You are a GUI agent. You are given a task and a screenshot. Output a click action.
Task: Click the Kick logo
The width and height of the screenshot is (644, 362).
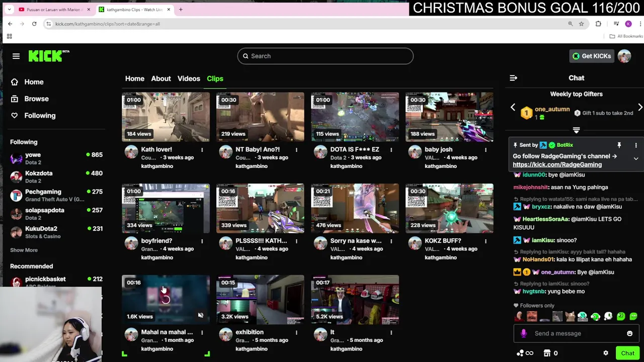(48, 56)
